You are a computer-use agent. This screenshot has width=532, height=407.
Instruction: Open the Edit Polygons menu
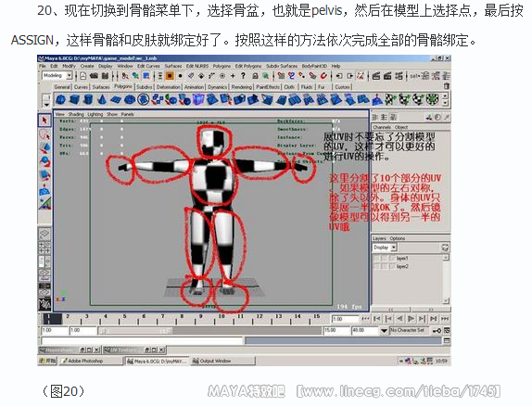click(248, 66)
